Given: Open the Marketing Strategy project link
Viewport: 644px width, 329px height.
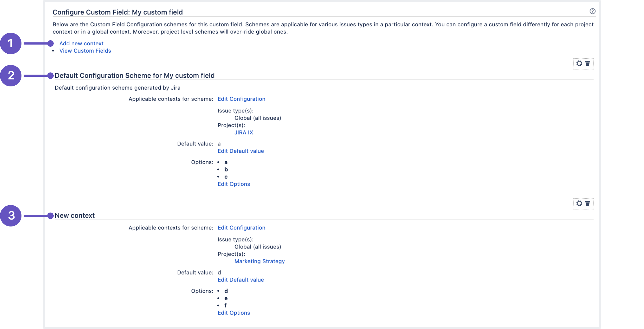Looking at the screenshot, I should click(259, 261).
